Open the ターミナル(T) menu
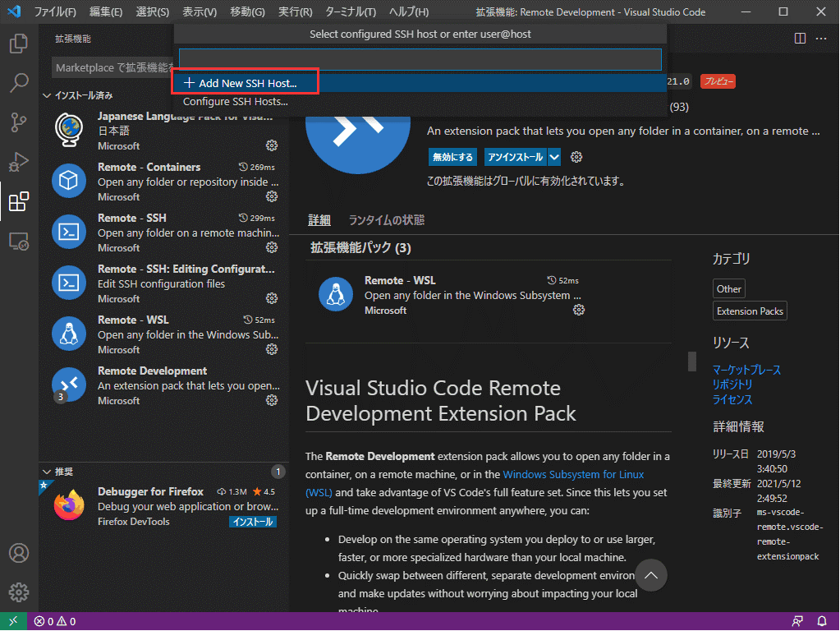The image size is (840, 631). click(x=351, y=12)
